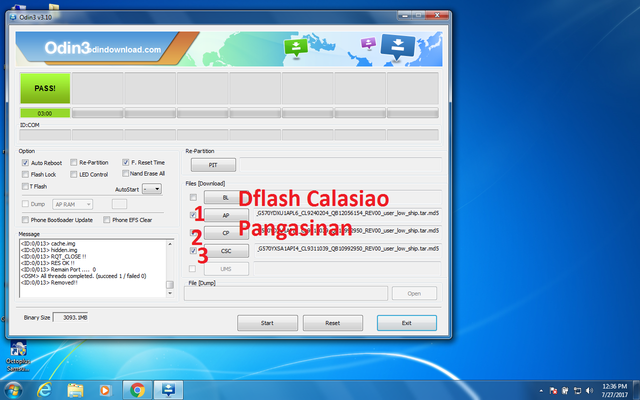This screenshot has width=640, height=400.
Task: Click the taskbar clock showing 12:36 PM
Action: pyautogui.click(x=614, y=390)
